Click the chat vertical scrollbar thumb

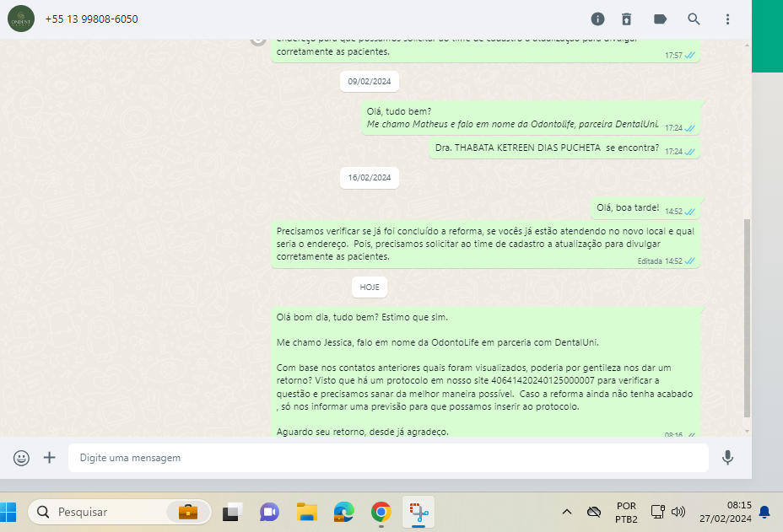tap(747, 318)
